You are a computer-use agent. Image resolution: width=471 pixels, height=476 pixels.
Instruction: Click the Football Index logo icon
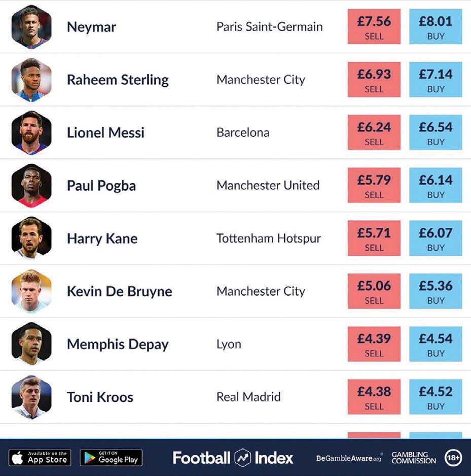coord(242,458)
